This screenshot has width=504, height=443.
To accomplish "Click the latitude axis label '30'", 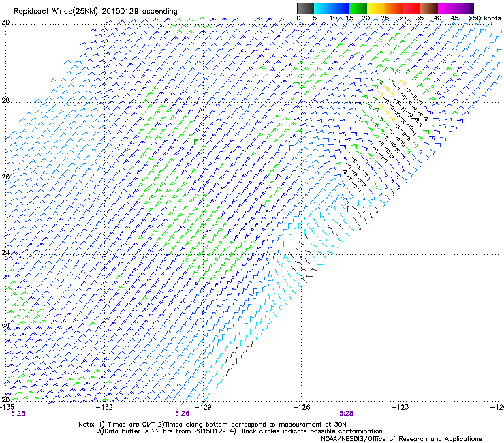I will (x=5, y=22).
